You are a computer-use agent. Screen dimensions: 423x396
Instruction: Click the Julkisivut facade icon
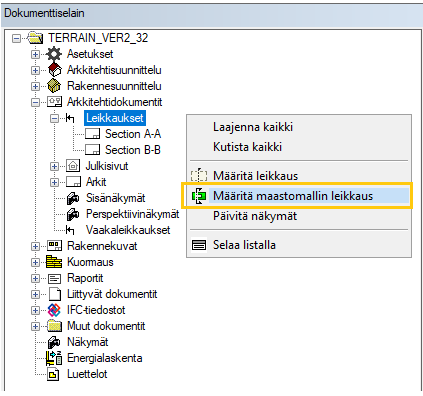73,166
